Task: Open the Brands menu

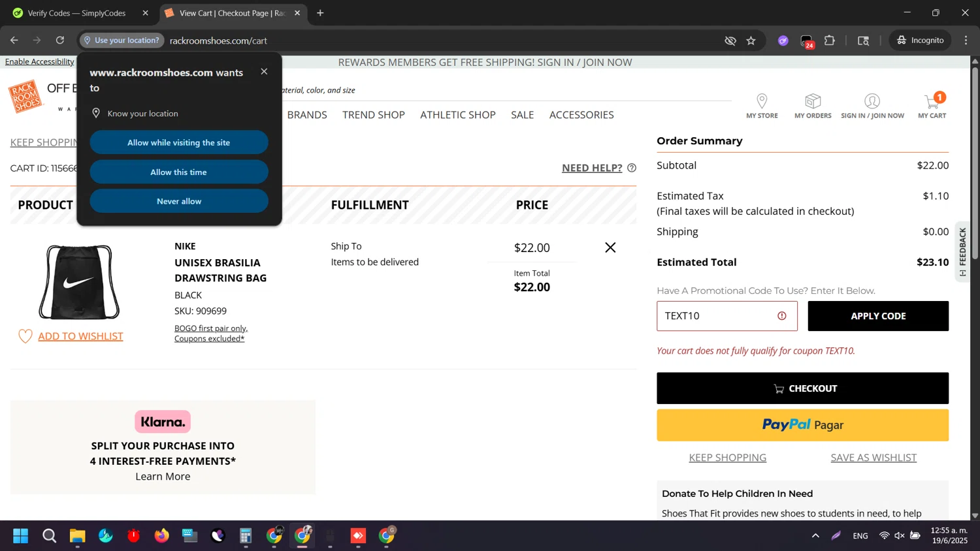Action: coord(307,115)
